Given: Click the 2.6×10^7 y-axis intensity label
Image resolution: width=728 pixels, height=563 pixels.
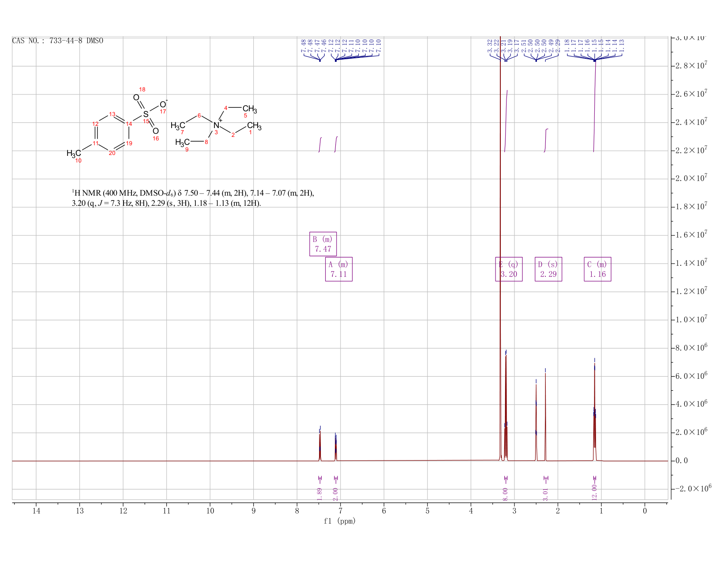Looking at the screenshot, I should coord(691,94).
